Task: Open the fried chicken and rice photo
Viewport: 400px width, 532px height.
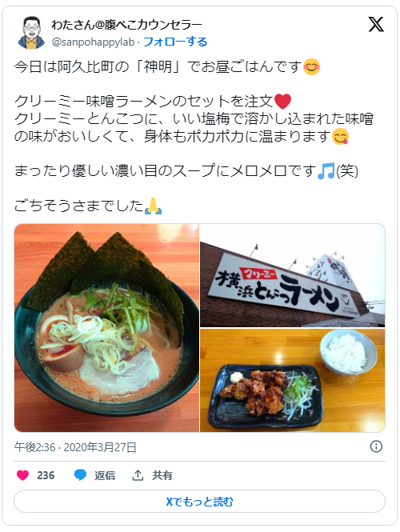Action: click(293, 380)
